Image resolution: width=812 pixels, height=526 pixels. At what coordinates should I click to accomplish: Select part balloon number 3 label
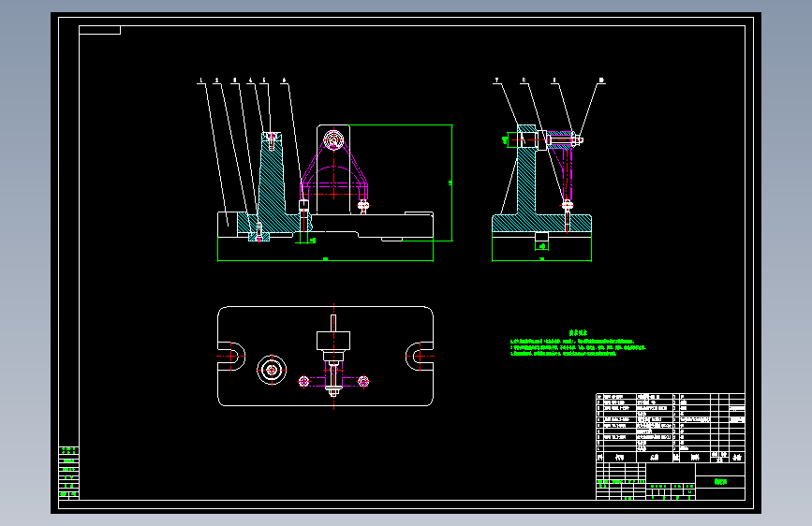click(x=234, y=80)
